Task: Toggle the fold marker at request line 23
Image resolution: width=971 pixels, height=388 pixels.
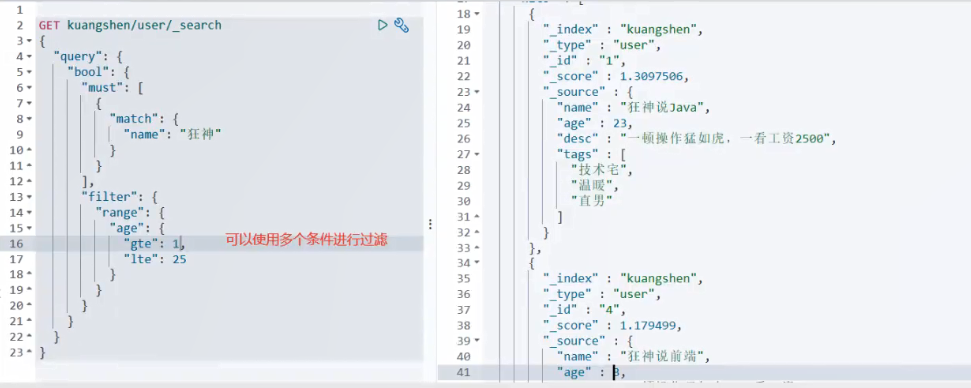Action: (29, 353)
